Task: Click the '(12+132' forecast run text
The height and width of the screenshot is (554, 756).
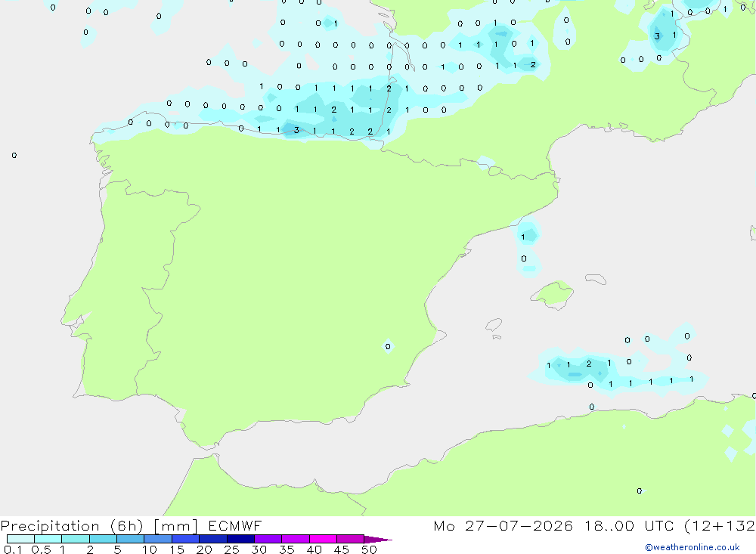Action: [720, 526]
